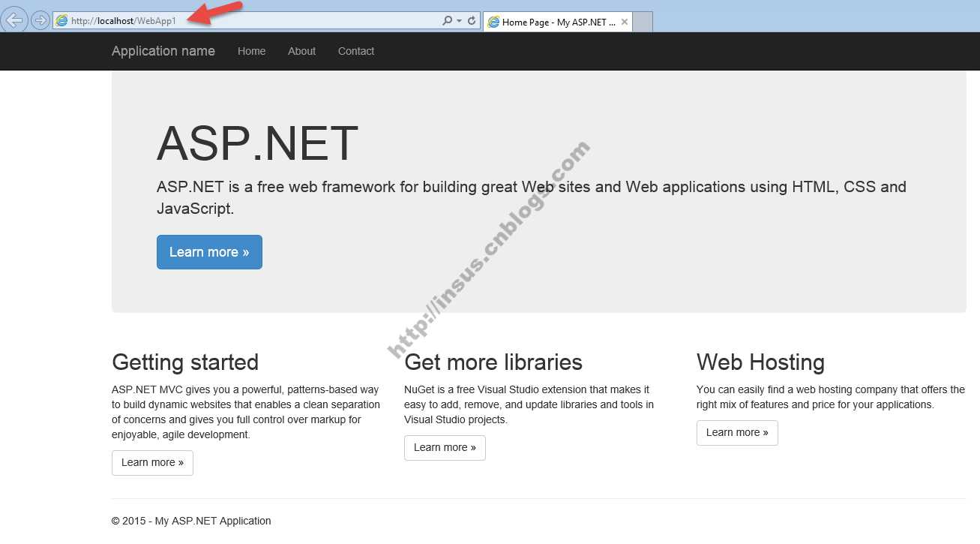Click Learn more under Get more libraries
The width and height of the screenshot is (980, 544).
tap(445, 447)
